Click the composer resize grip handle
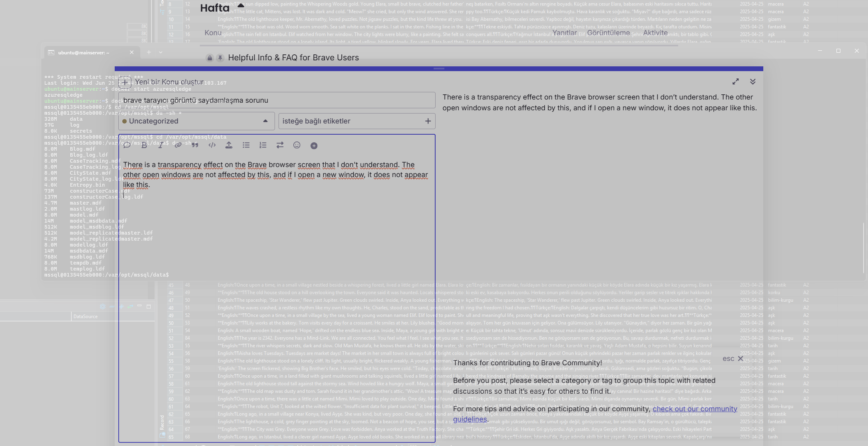This screenshot has width=868, height=446. pyautogui.click(x=439, y=69)
